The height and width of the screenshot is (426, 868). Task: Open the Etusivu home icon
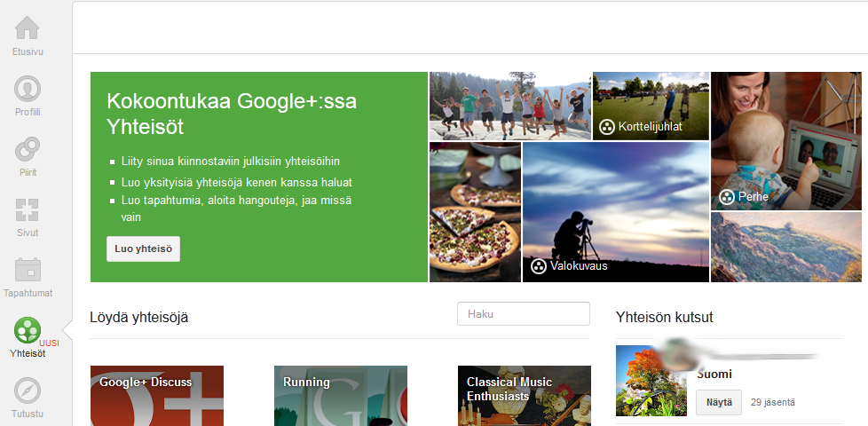tap(28, 28)
